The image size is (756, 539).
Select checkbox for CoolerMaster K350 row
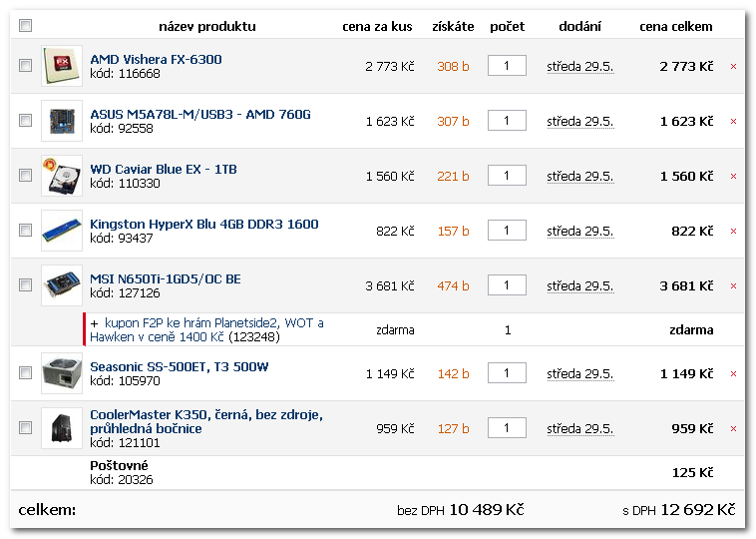[x=26, y=427]
